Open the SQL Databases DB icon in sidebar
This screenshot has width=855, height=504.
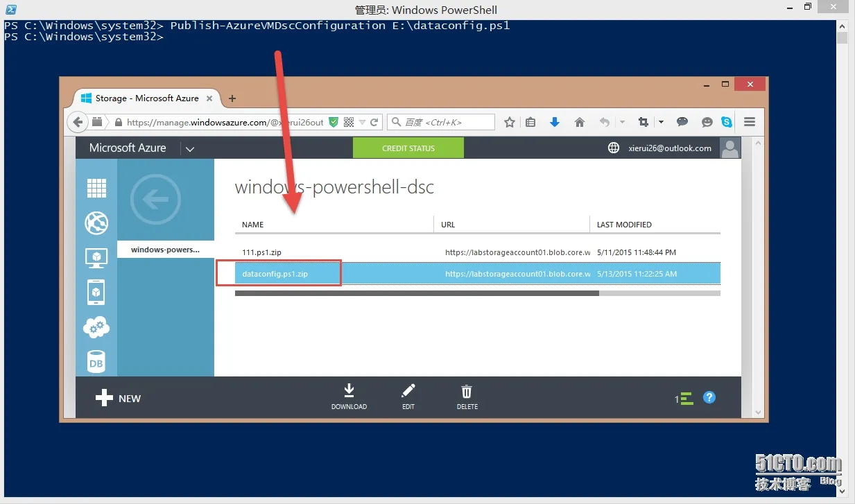tap(96, 362)
